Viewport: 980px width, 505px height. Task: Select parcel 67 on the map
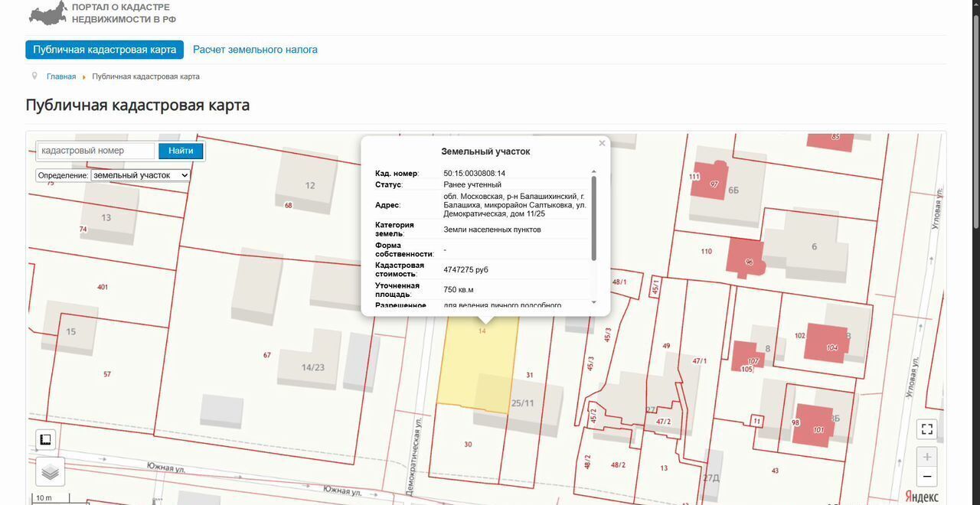click(x=267, y=355)
